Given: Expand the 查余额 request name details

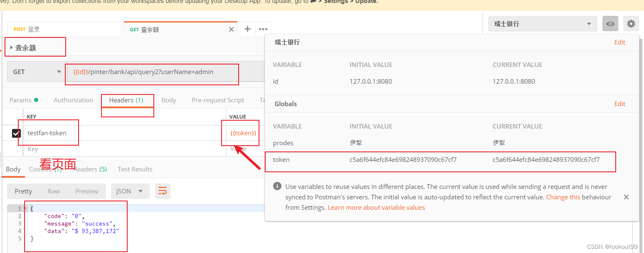Looking at the screenshot, I should 12,48.
